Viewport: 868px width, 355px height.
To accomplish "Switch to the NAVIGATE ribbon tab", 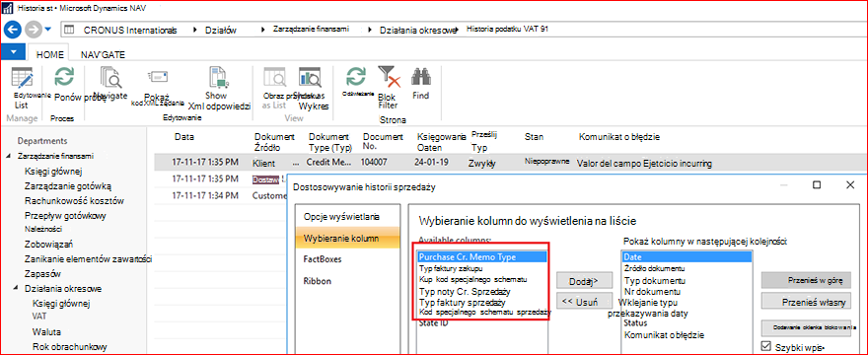I will point(103,55).
